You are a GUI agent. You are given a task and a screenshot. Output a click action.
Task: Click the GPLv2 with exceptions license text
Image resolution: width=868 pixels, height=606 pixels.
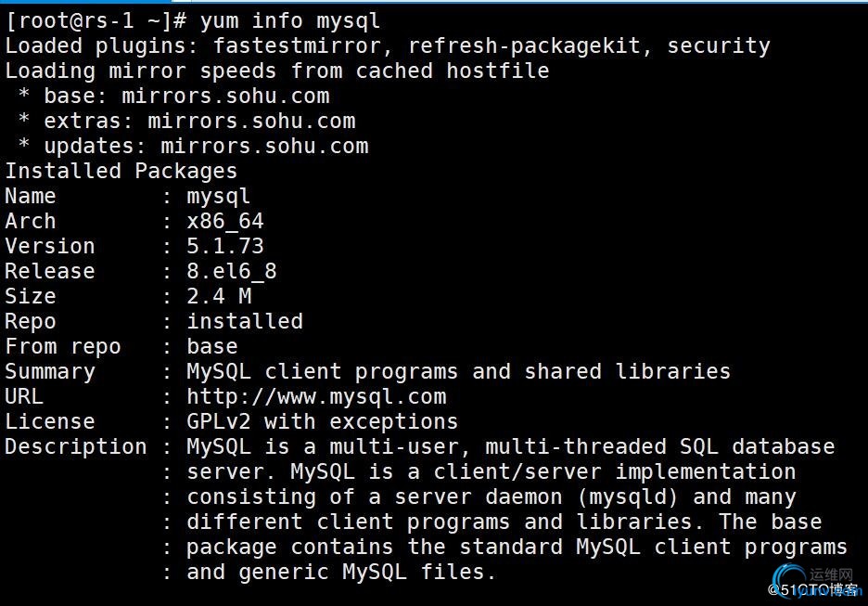tap(322, 421)
